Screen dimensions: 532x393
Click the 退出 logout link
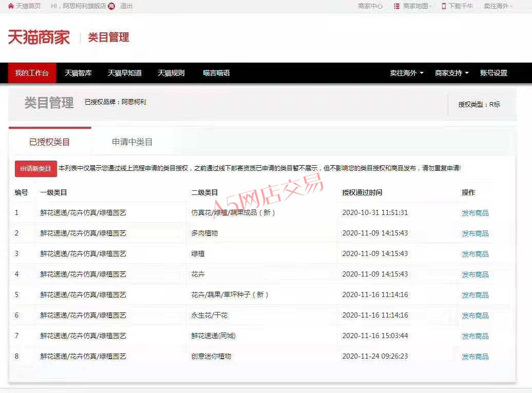click(126, 6)
